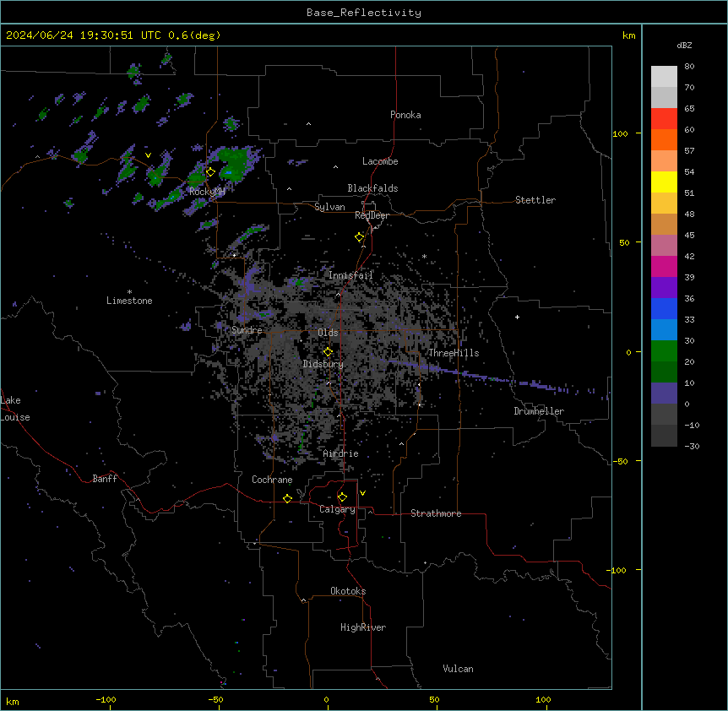Click the red 60-65 dBZ legend swatch
This screenshot has height=711, width=728.
(x=664, y=119)
